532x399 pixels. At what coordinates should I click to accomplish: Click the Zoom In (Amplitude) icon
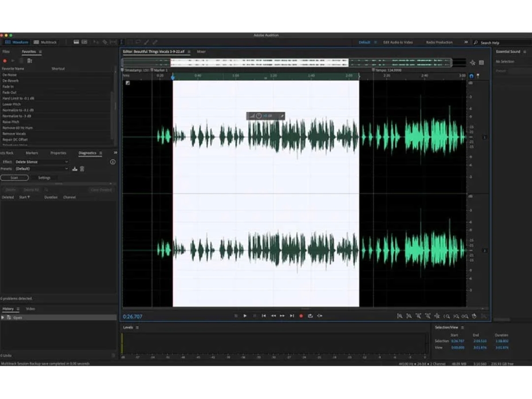[399, 316]
